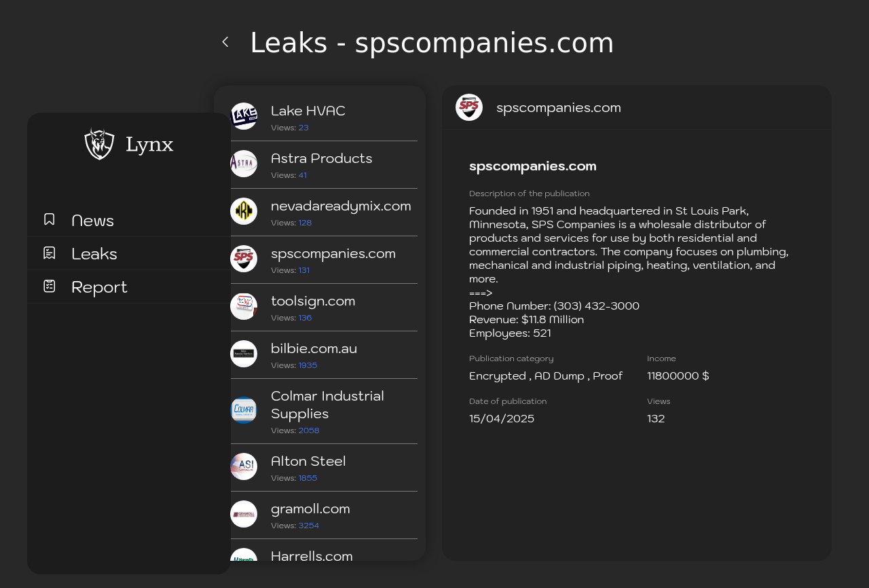Click the publication date 15/04/2025
Screen dimensions: 869x588
coord(502,418)
